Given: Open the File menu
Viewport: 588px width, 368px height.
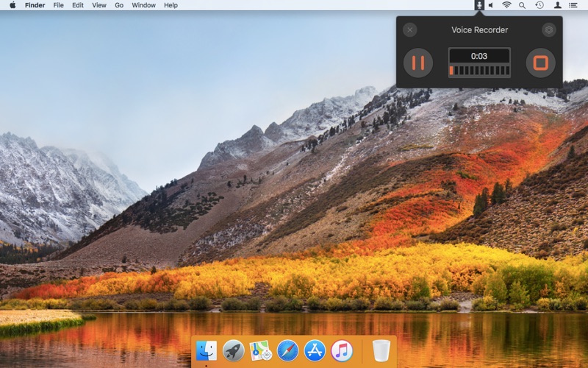Looking at the screenshot, I should [59, 5].
